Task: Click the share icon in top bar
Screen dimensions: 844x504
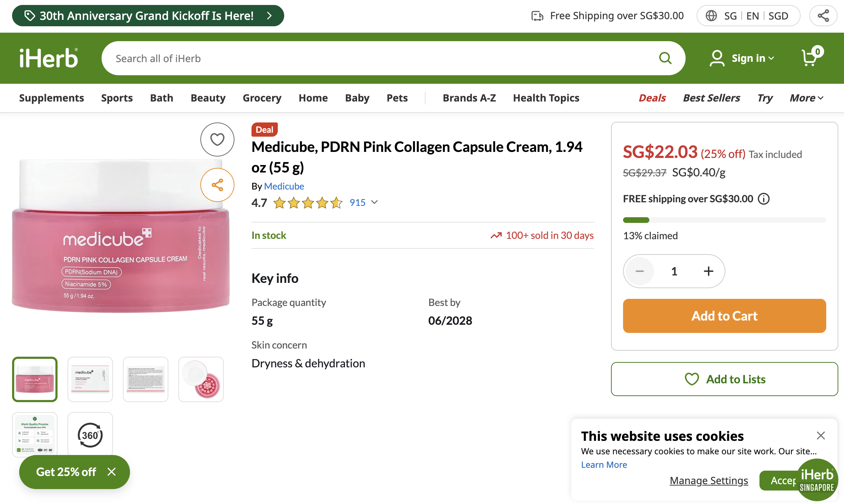Action: [x=823, y=16]
